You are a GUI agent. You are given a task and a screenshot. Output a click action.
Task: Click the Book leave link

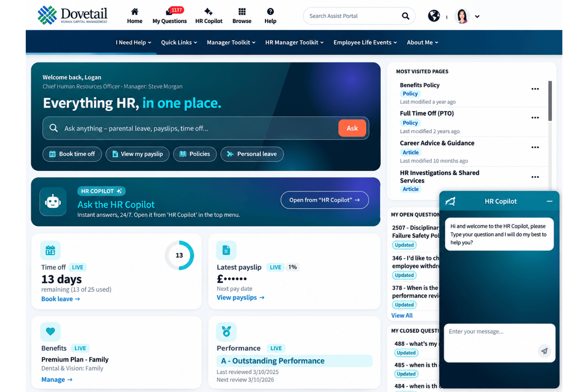pyautogui.click(x=60, y=299)
